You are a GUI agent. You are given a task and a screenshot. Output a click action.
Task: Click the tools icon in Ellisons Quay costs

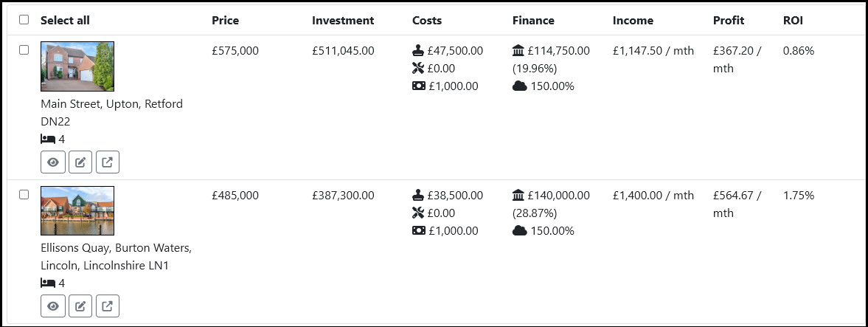coord(418,213)
